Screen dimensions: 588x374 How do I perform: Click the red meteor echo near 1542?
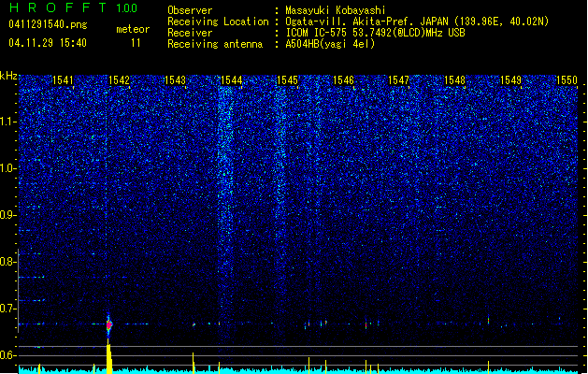(108, 324)
